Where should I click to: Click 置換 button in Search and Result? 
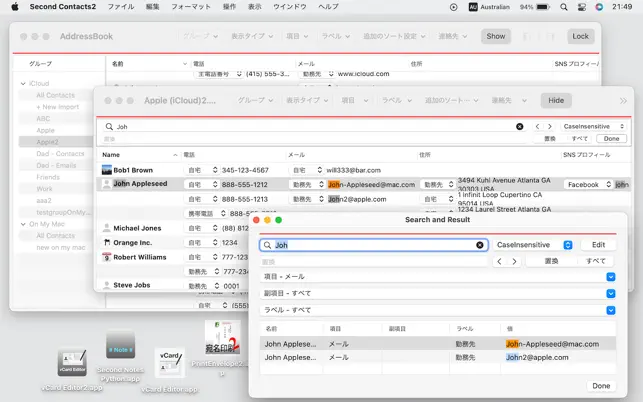(x=551, y=261)
